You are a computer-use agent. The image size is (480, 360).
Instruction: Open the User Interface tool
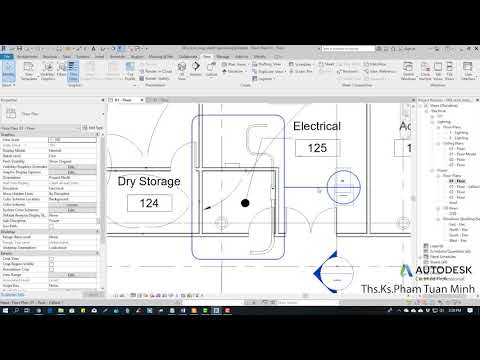pyautogui.click(x=468, y=71)
